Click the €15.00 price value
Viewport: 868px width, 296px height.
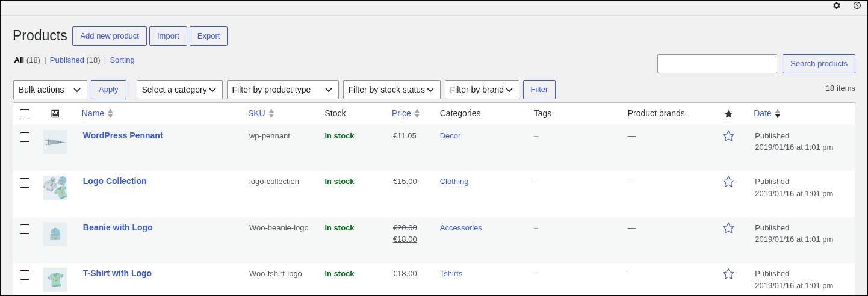point(405,182)
